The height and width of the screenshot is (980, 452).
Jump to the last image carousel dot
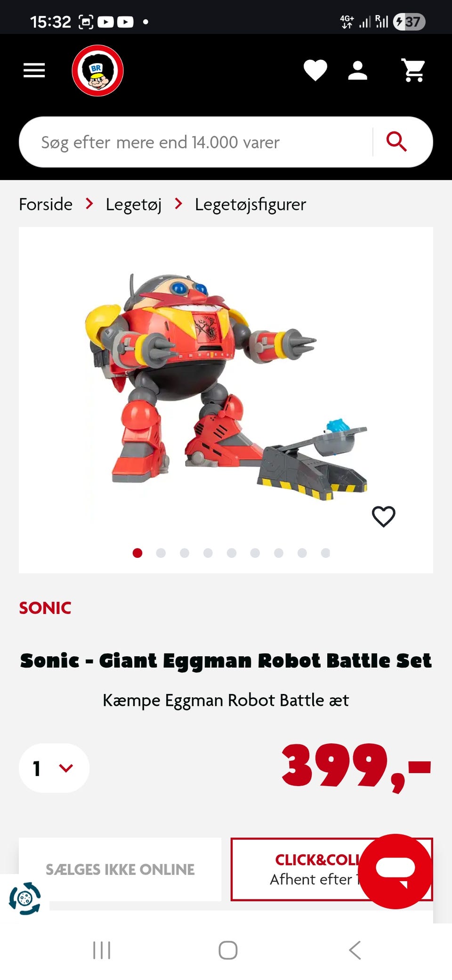pyautogui.click(x=325, y=553)
